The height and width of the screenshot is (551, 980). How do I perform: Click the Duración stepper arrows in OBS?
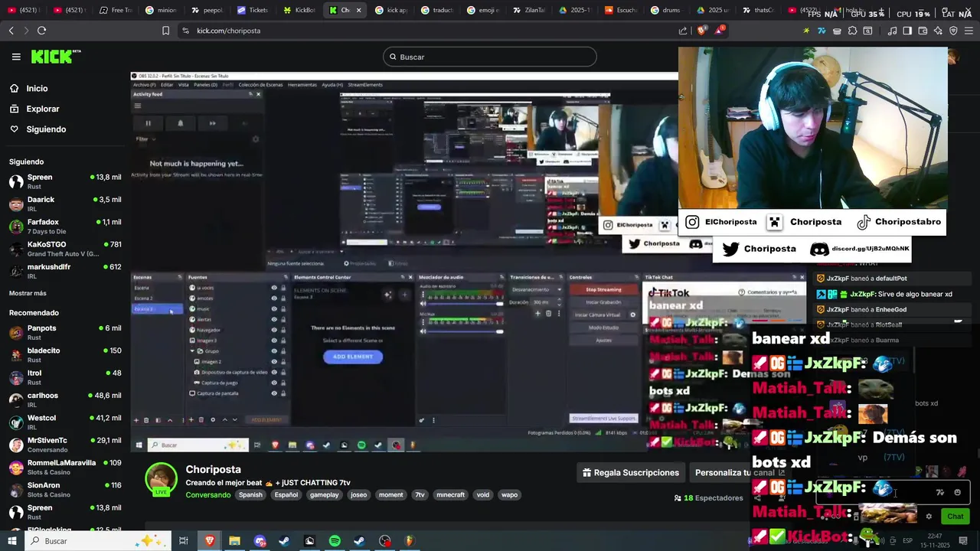coord(559,302)
